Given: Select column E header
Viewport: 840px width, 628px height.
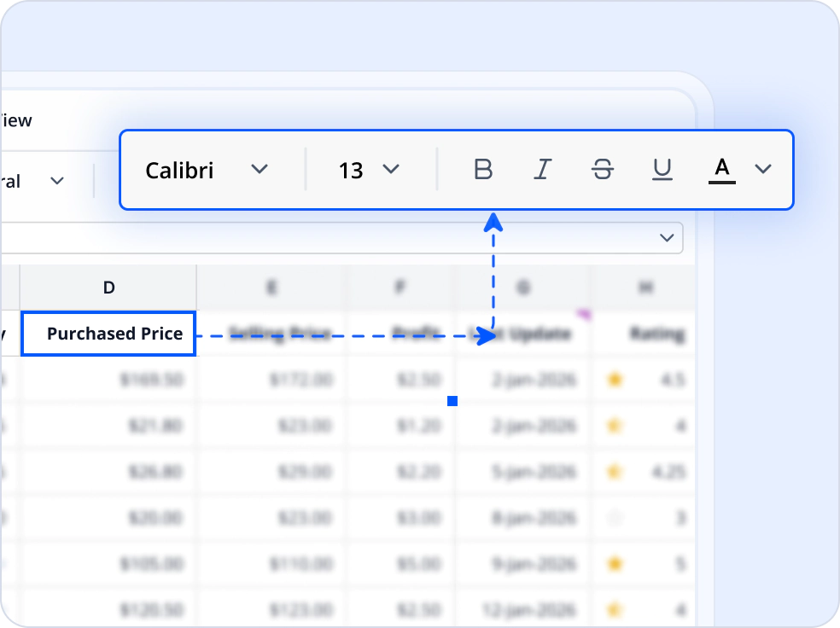Looking at the screenshot, I should point(271,288).
